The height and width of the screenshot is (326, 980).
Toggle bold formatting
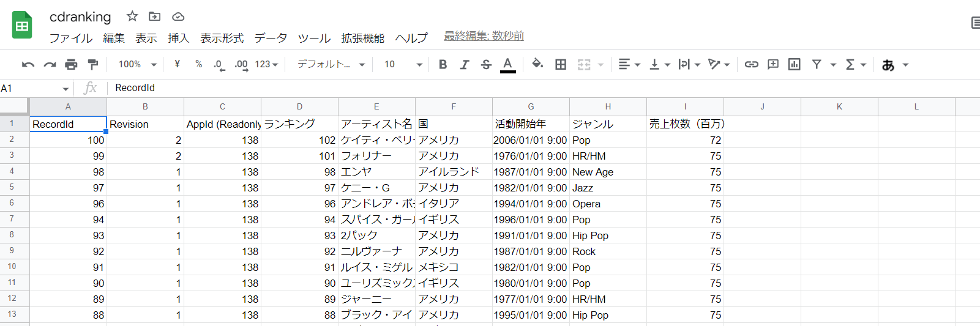tap(443, 64)
